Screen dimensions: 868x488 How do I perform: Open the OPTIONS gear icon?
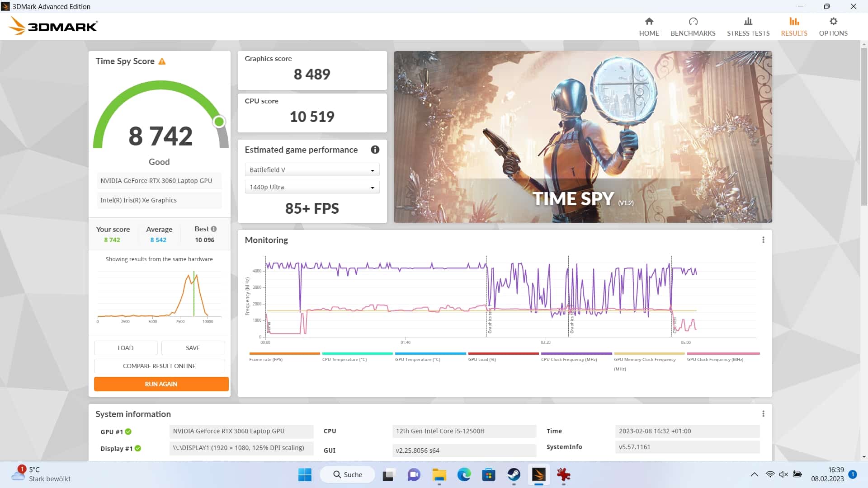coord(833,21)
